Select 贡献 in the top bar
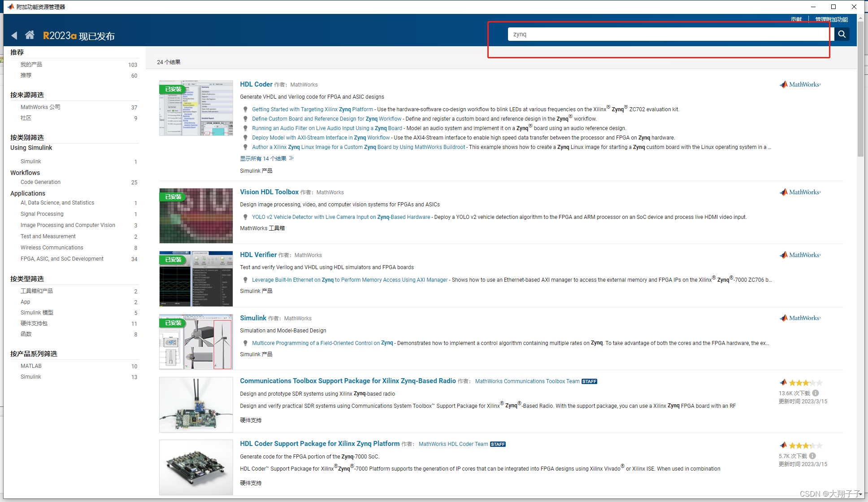Image resolution: width=868 pixels, height=502 pixels. click(x=796, y=19)
